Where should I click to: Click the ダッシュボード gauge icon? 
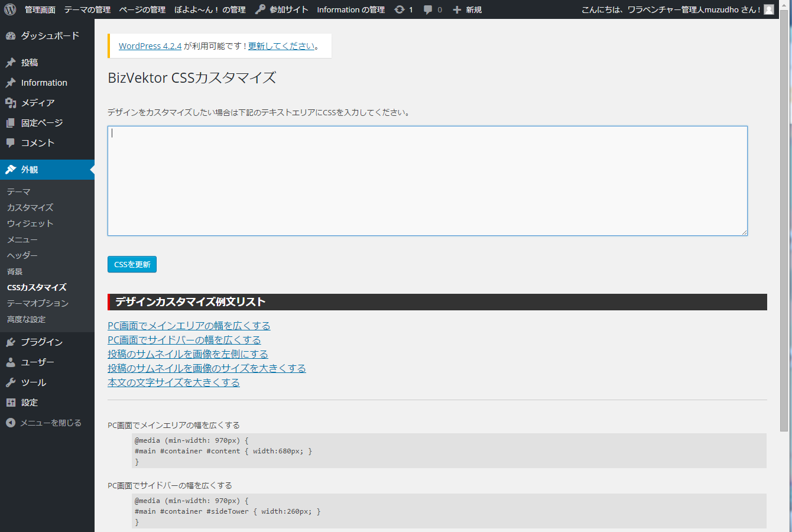[11, 35]
